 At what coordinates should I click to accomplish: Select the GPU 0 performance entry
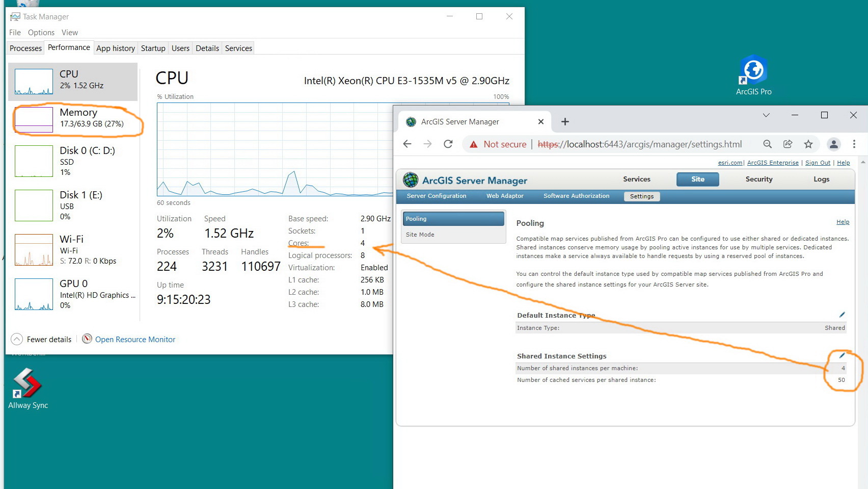pos(73,294)
